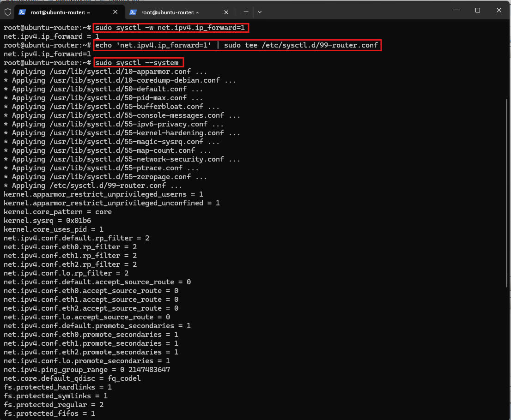Screen dimensions: 511x420
Task: Click the PowerShell icon on the active tab
Action: [x=22, y=12]
